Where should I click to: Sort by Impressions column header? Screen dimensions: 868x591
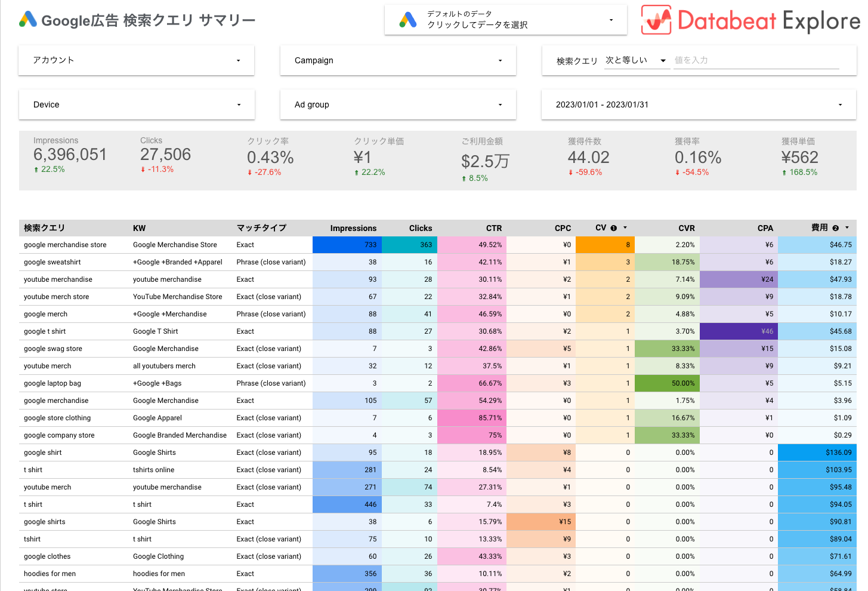coord(353,228)
